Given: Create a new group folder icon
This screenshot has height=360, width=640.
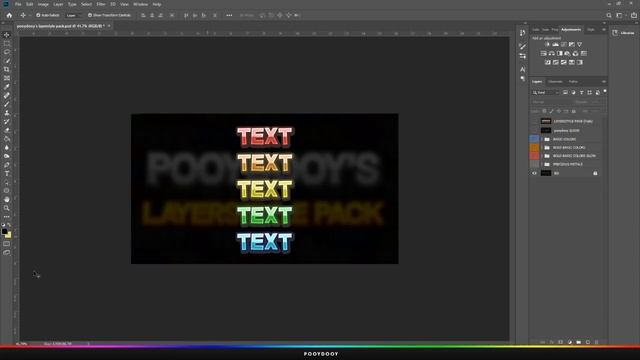Looking at the screenshot, I should 579,342.
